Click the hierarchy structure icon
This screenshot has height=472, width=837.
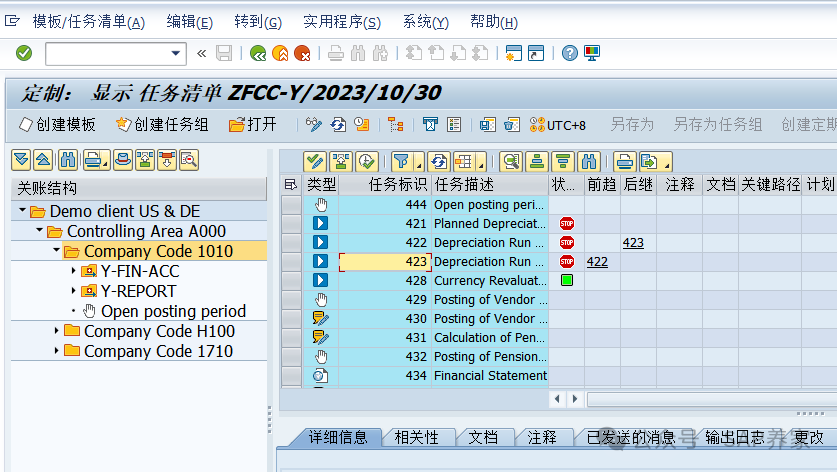[396, 124]
